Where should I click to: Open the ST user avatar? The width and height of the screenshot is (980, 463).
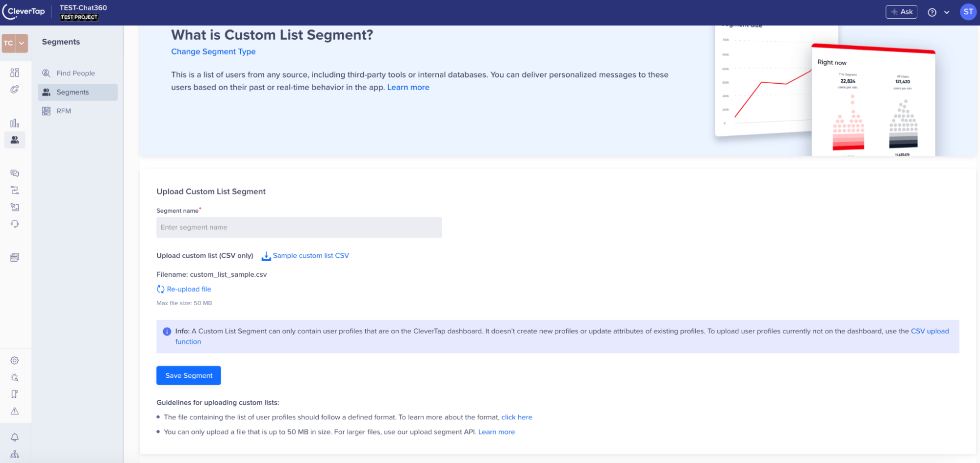[968, 12]
